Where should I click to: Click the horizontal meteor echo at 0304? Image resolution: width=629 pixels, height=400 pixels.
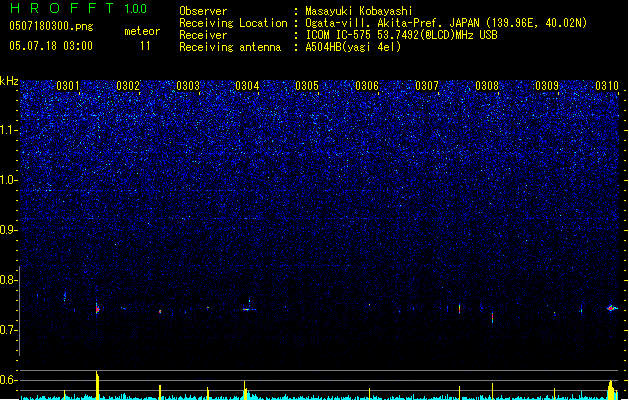pyautogui.click(x=249, y=309)
